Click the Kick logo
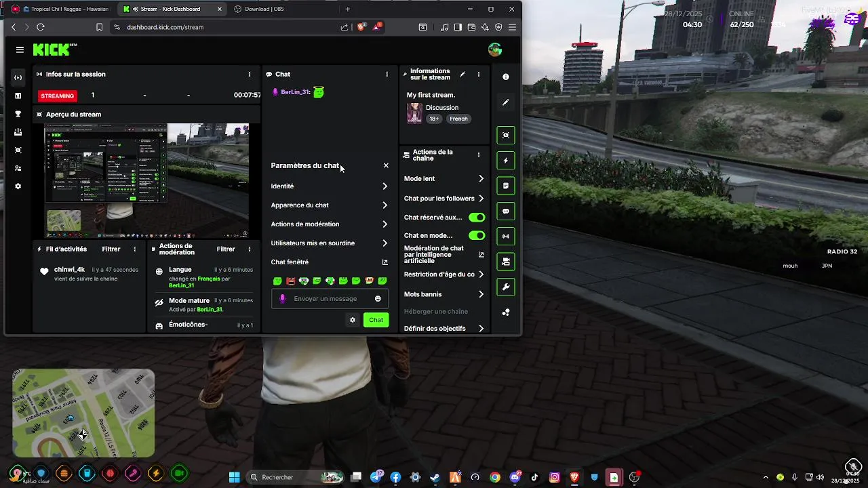868x488 pixels. pyautogui.click(x=54, y=49)
